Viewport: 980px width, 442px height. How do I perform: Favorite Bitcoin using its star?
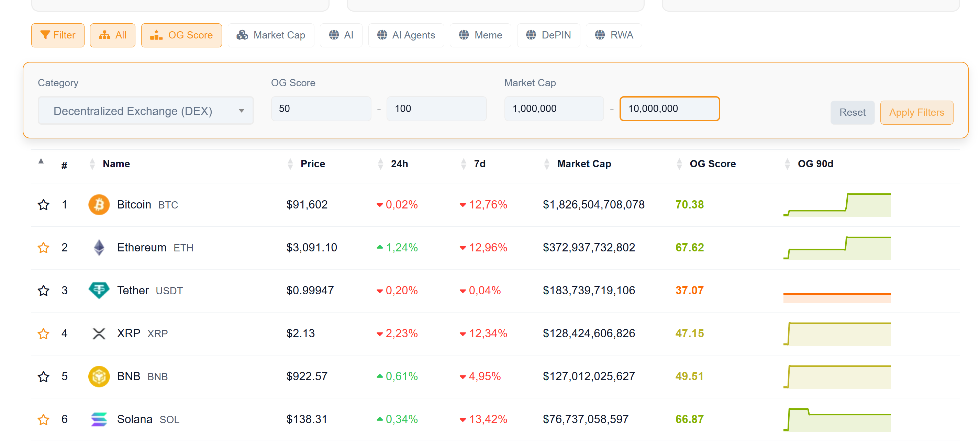click(43, 204)
